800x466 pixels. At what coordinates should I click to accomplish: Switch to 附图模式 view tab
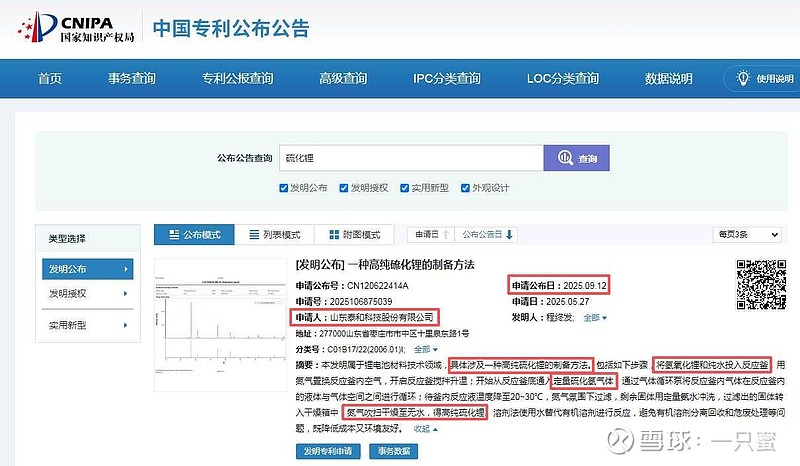[x=355, y=234]
